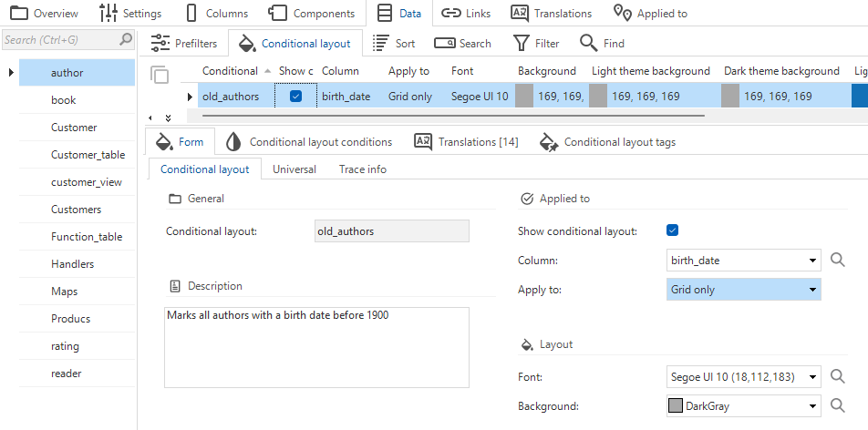Click the Form tab paint bucket icon
This screenshot has width=868, height=430.
pos(164,142)
